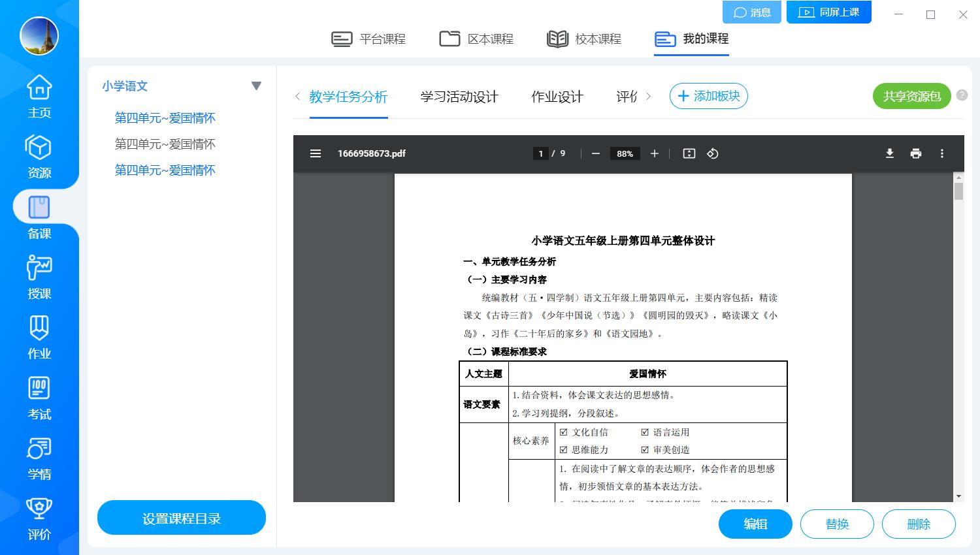This screenshot has width=980, height=555.
Task: Switch to 学习活动设计 tab
Action: tap(459, 97)
